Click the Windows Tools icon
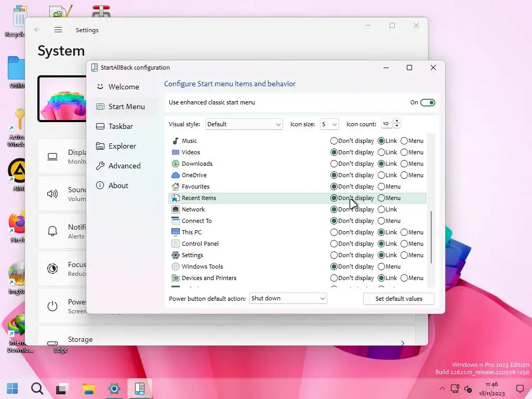 [176, 267]
